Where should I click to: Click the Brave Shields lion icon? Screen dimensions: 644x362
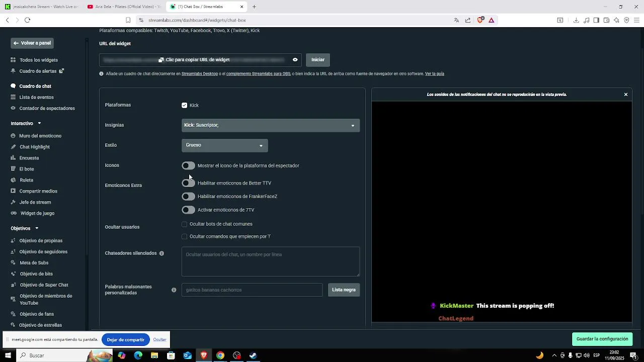pyautogui.click(x=480, y=20)
